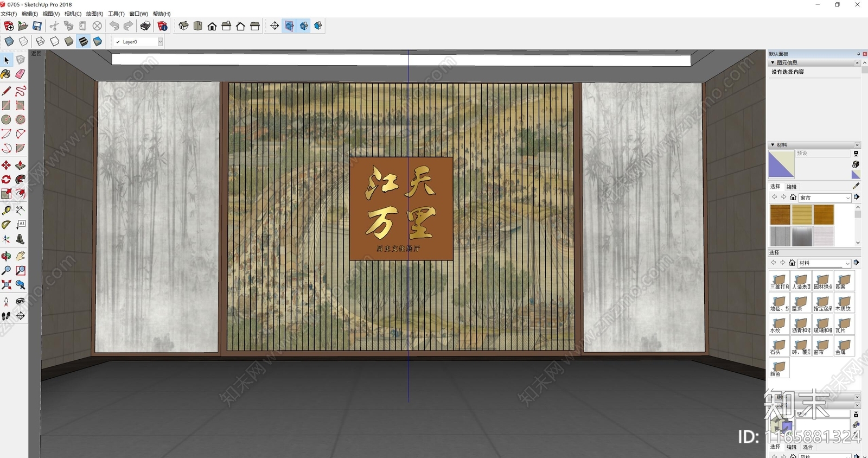Click the current material preview swatch
868x458 pixels.
(781, 164)
